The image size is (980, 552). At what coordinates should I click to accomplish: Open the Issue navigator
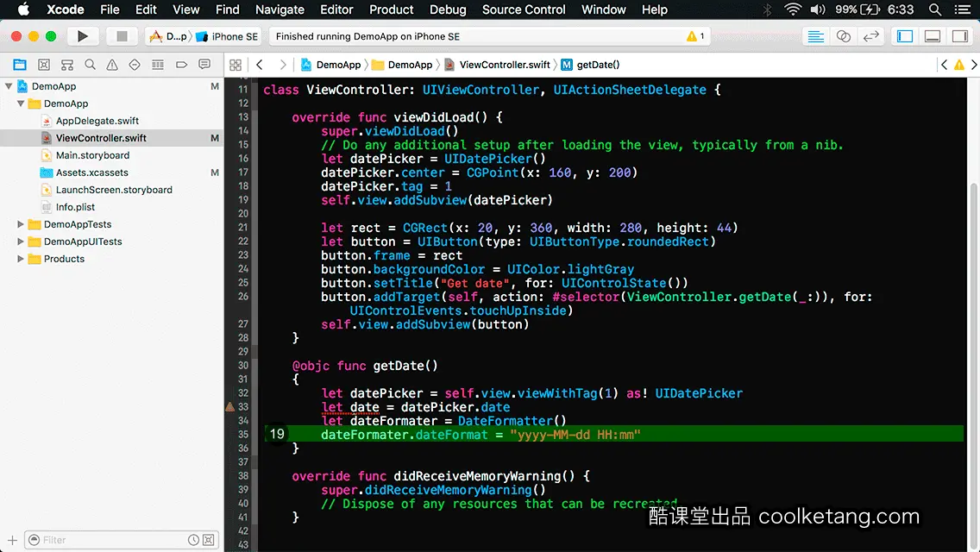click(112, 65)
